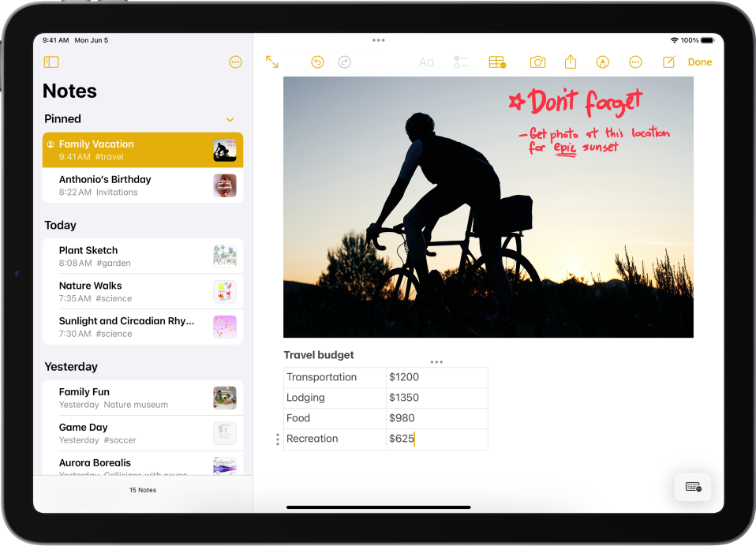Open the table column handle dots
The image size is (756, 546).
click(x=436, y=362)
